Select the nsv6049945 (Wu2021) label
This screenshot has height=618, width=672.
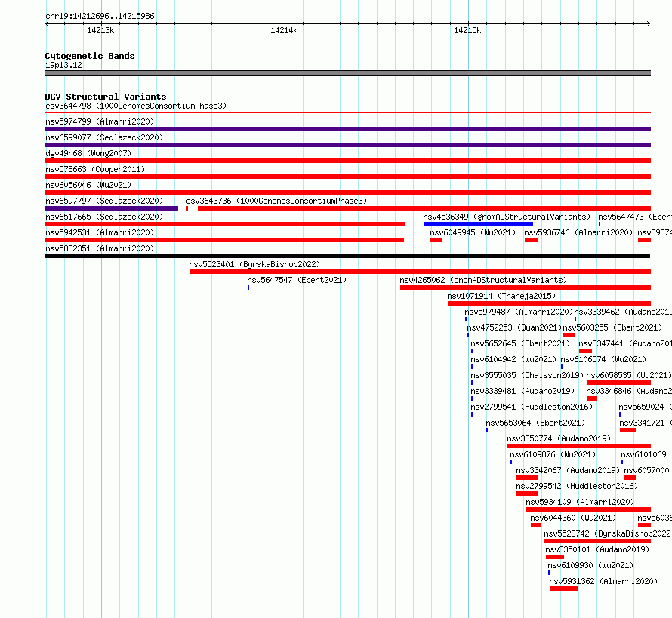point(473,232)
